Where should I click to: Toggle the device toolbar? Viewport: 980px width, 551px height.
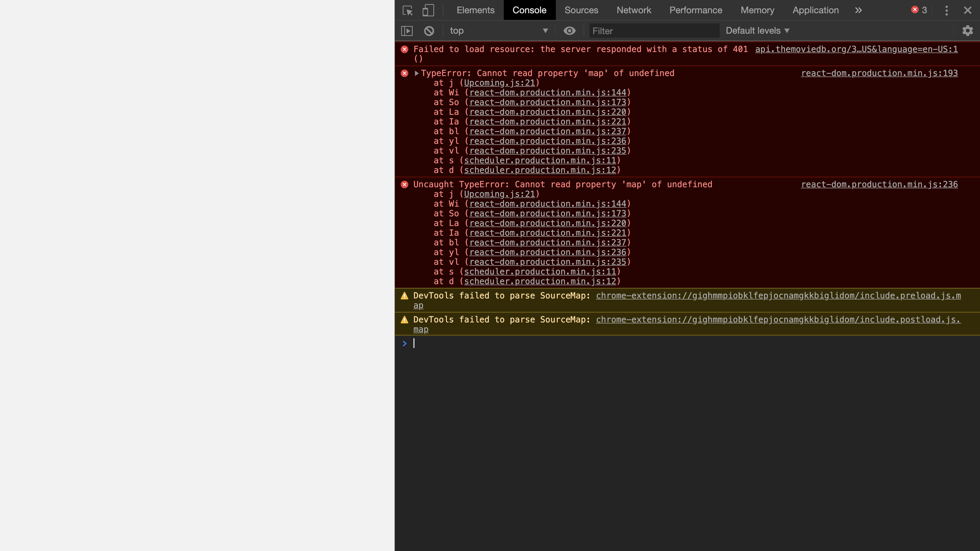pos(428,10)
